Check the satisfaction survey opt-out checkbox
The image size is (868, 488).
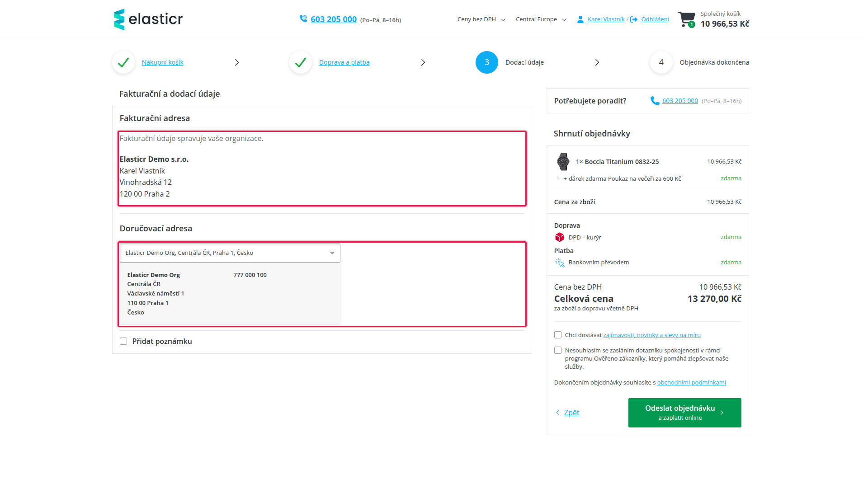pyautogui.click(x=558, y=350)
